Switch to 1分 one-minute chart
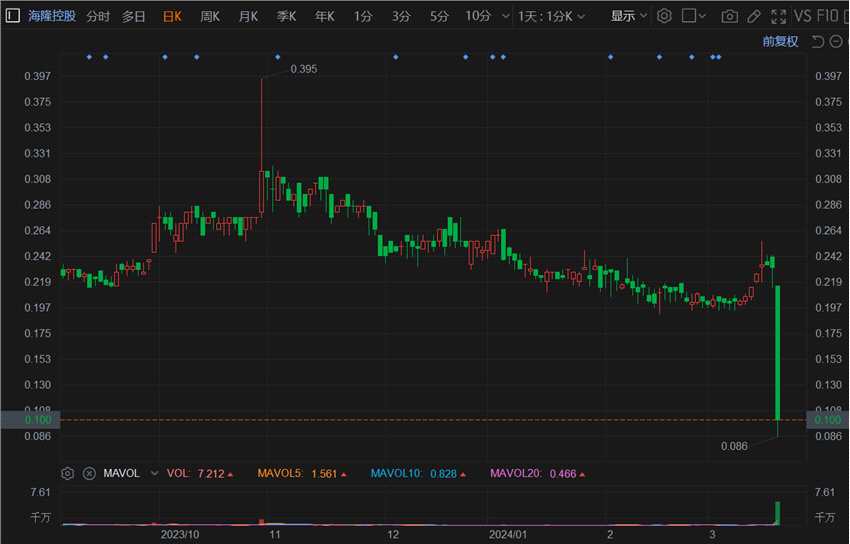The width and height of the screenshot is (850, 544). click(363, 16)
